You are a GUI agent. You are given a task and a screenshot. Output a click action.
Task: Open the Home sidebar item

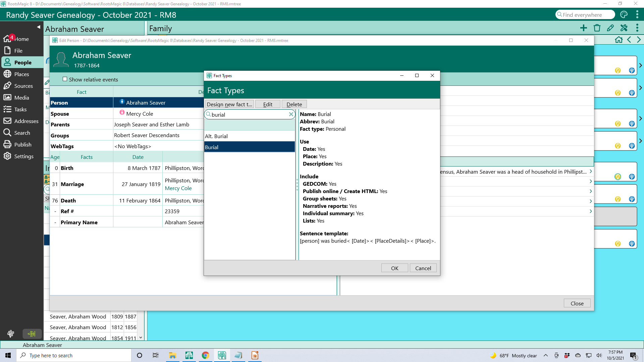pos(21,39)
